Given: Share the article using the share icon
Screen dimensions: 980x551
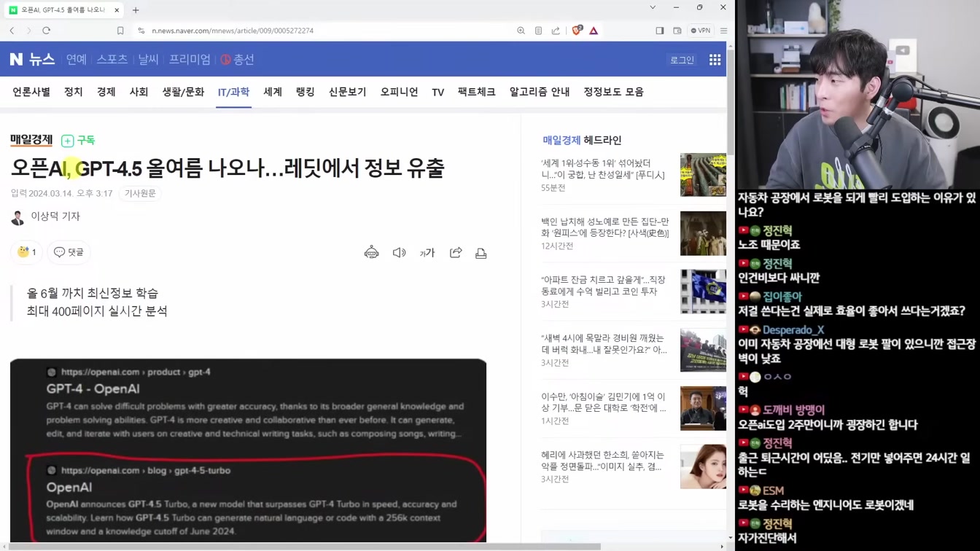Looking at the screenshot, I should tap(456, 253).
